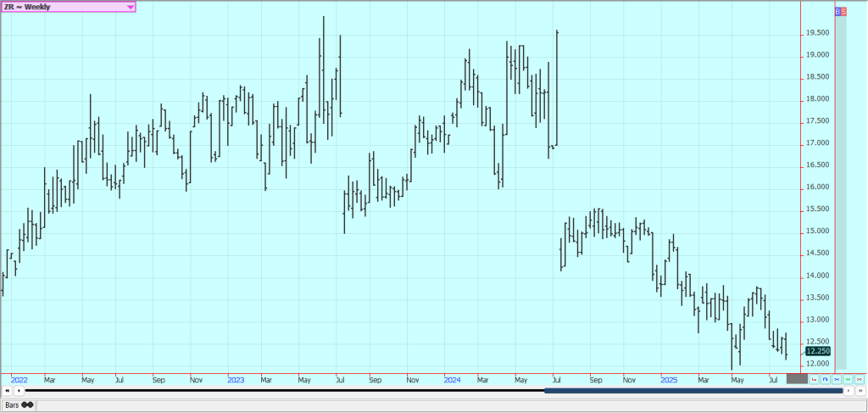This screenshot has width=868, height=413.
Task: Open the ZR ~ Weekly symbol dropdown
Action: point(68,7)
